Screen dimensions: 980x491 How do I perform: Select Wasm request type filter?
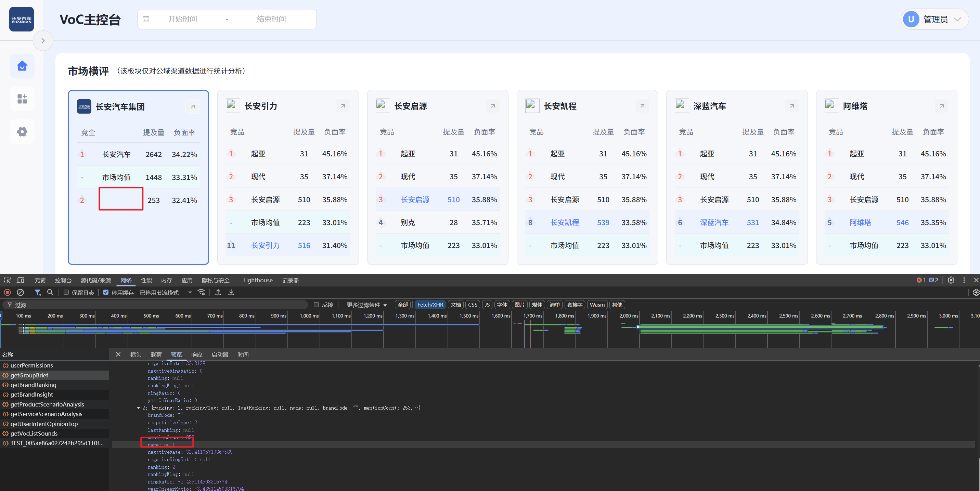pyautogui.click(x=597, y=305)
